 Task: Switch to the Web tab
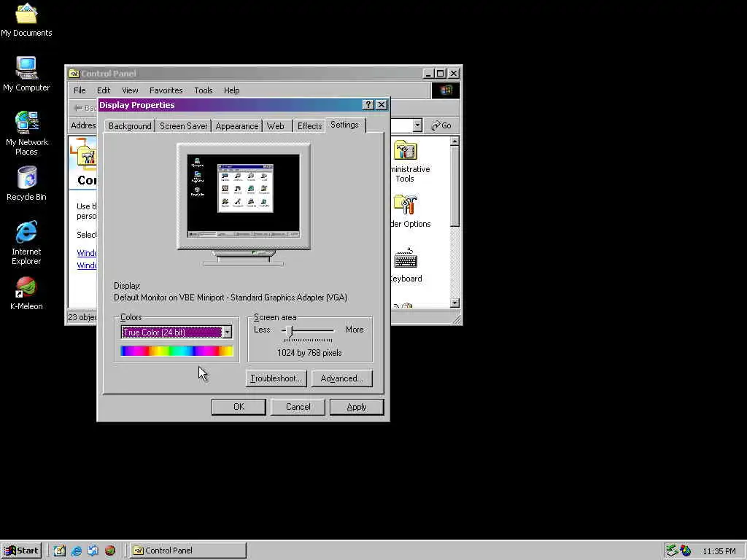[275, 126]
